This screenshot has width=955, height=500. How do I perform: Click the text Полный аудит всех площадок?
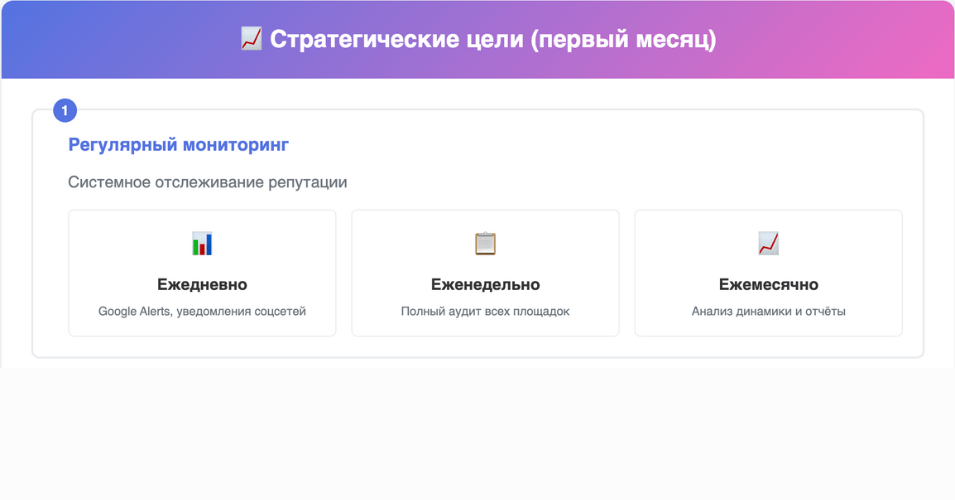coord(485,311)
